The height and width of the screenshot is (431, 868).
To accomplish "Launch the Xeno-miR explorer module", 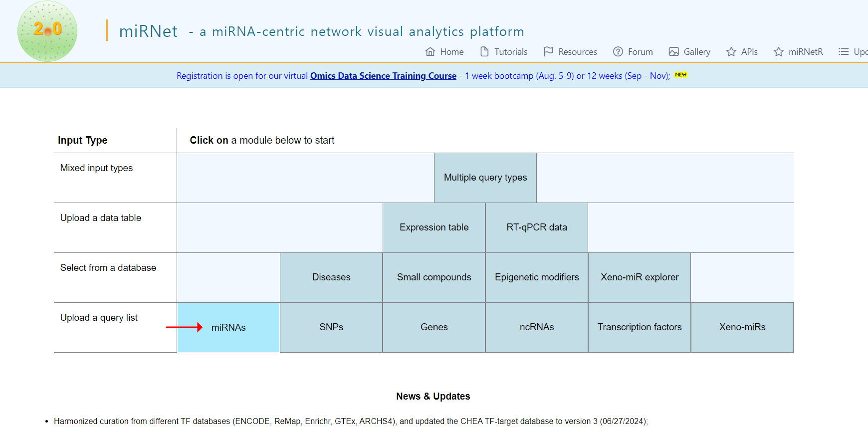I will coord(640,277).
